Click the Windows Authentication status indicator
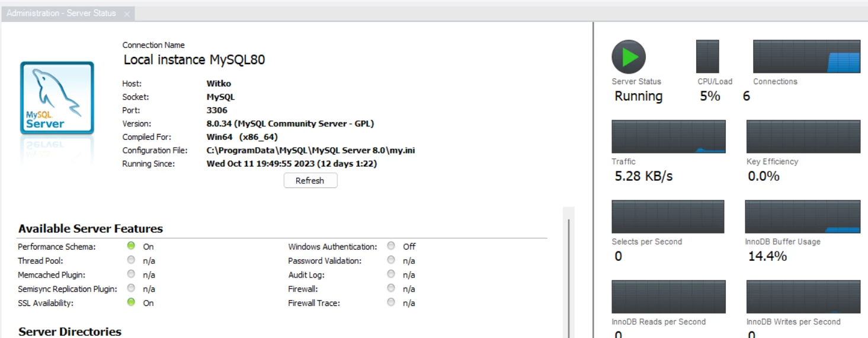 [391, 245]
